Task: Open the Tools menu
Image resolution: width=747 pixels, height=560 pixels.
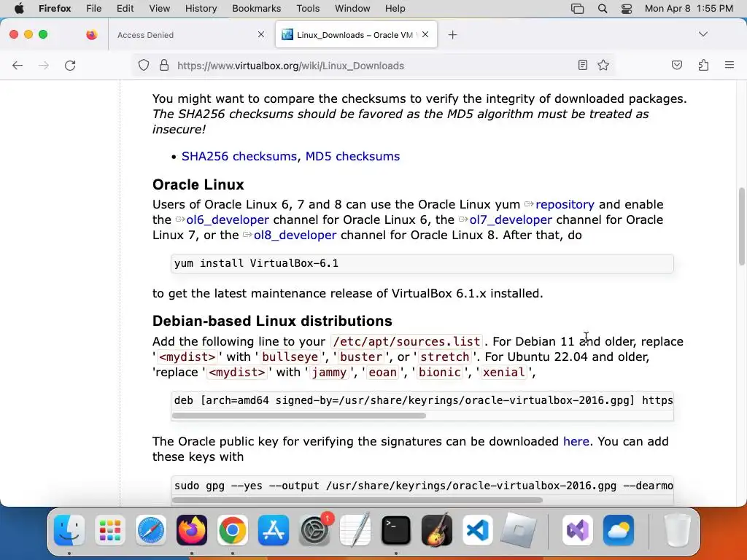Action: pos(309,9)
